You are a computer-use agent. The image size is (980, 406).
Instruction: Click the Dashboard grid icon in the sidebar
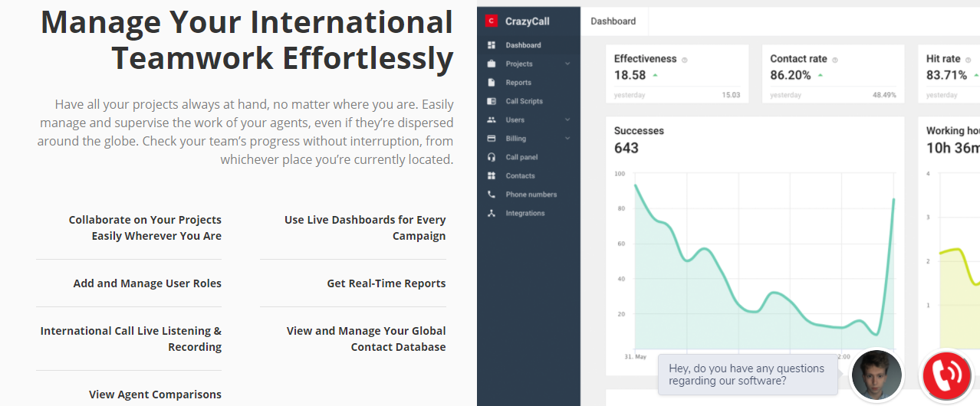tap(492, 45)
